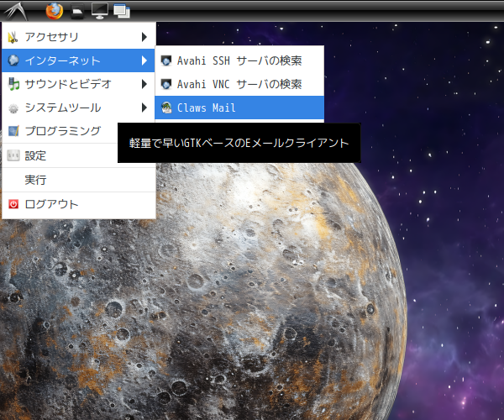Click the Avahi VNC entry icon

coord(166,84)
